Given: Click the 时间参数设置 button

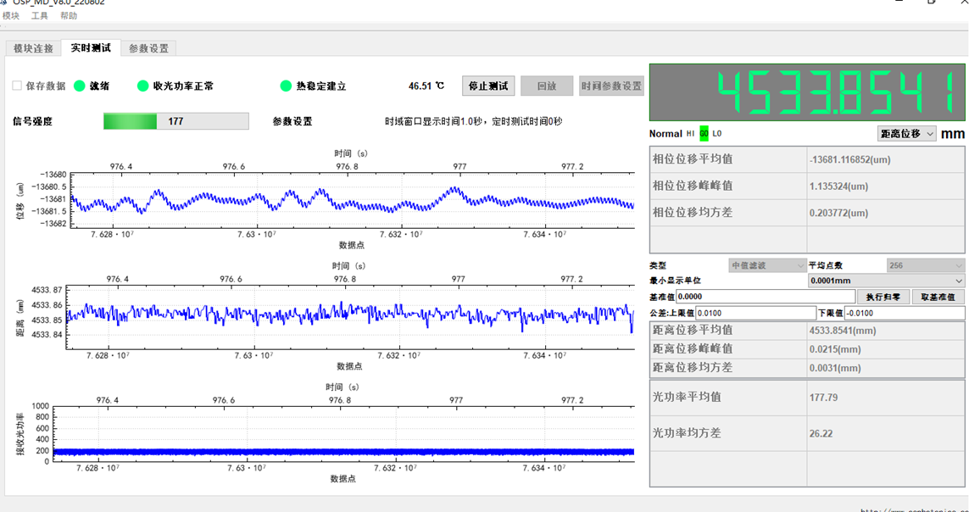Looking at the screenshot, I should click(611, 86).
